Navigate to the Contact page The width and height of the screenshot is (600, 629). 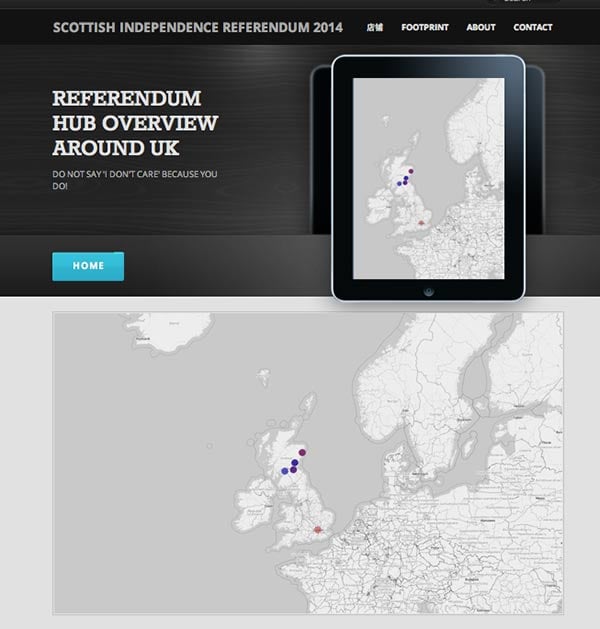coord(532,27)
